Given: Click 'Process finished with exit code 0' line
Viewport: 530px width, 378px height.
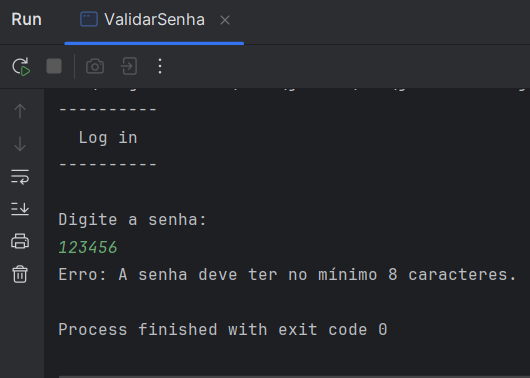Looking at the screenshot, I should click(x=223, y=329).
